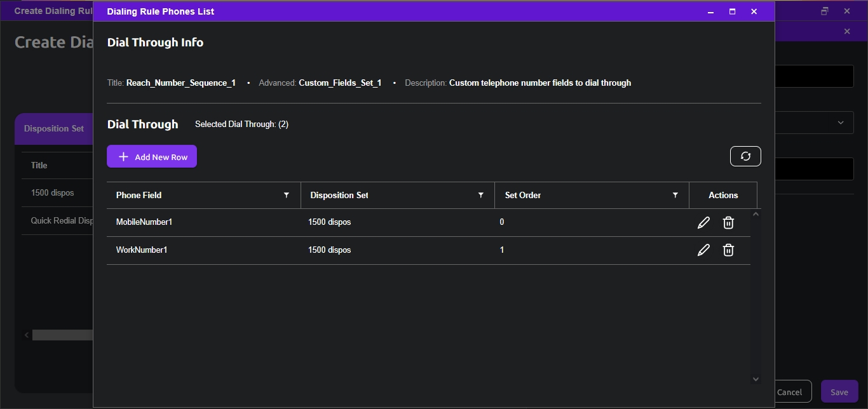Click 1500 dispos in WorkNumber1 row
The width and height of the screenshot is (868, 409).
click(x=329, y=250)
